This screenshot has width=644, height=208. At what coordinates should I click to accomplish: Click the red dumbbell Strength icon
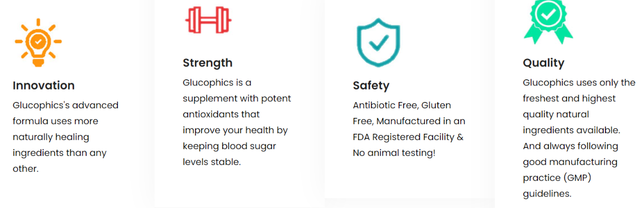[x=208, y=20]
